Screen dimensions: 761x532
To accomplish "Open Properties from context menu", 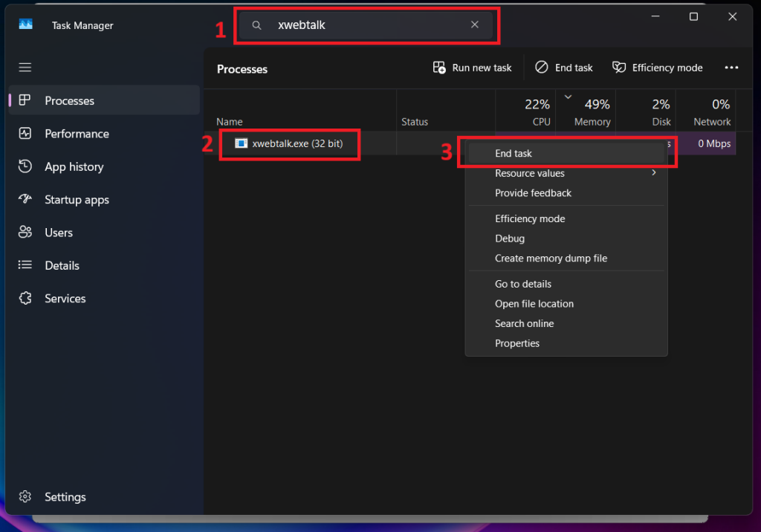I will click(x=566, y=344).
